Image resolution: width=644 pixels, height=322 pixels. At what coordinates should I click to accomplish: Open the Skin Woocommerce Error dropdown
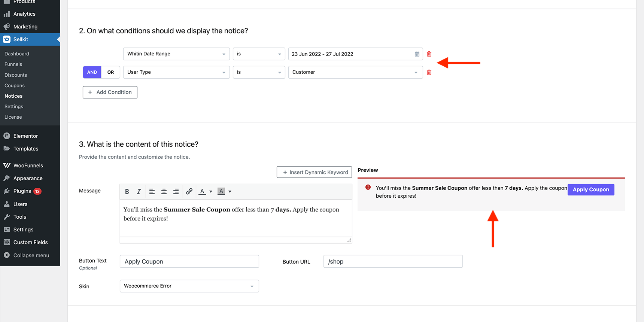[x=189, y=286]
